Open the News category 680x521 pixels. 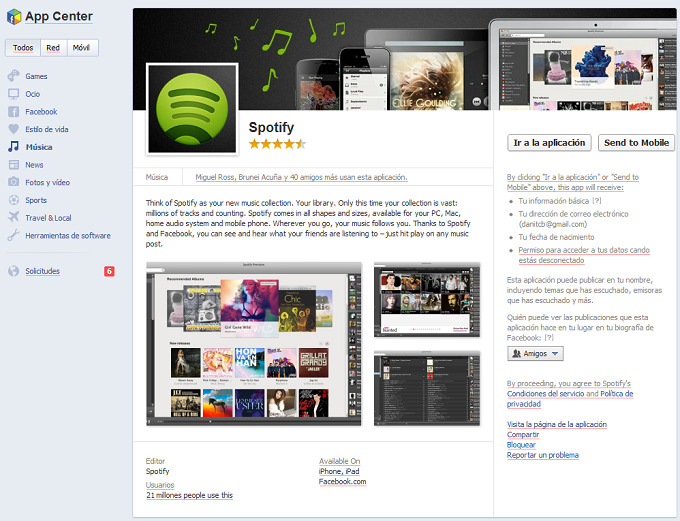point(34,165)
